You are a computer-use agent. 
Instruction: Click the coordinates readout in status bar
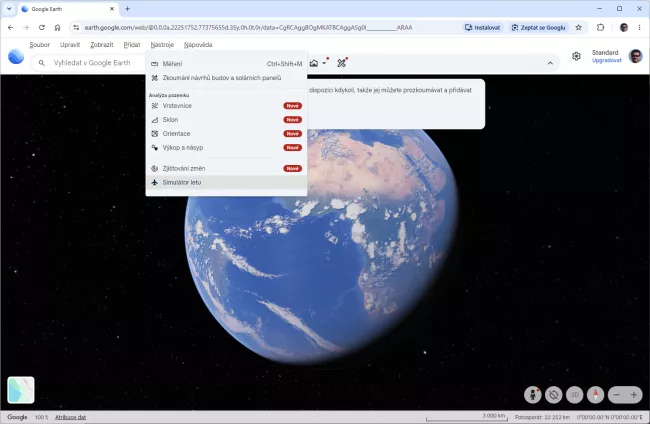point(610,417)
